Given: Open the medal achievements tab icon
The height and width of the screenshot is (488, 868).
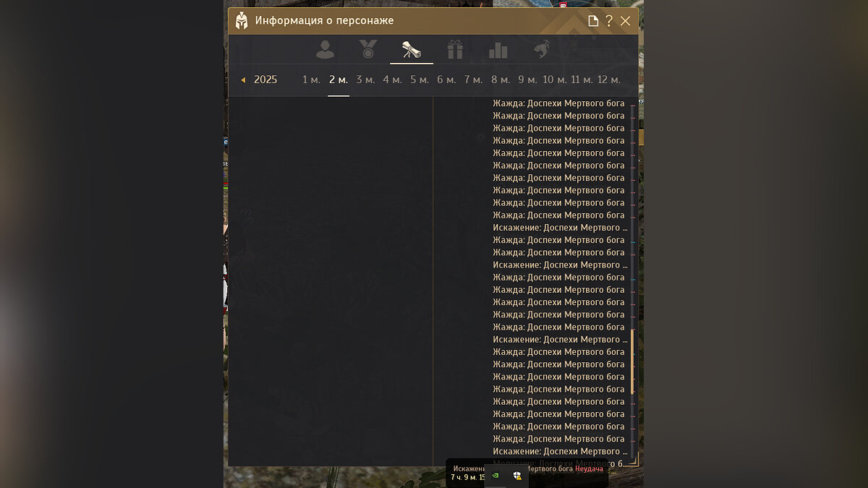Looking at the screenshot, I should pos(368,49).
